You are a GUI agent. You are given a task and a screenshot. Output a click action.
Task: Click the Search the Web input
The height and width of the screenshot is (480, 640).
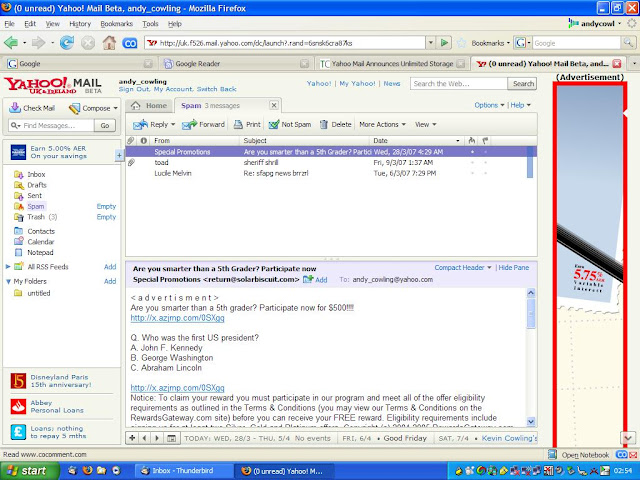pos(459,84)
